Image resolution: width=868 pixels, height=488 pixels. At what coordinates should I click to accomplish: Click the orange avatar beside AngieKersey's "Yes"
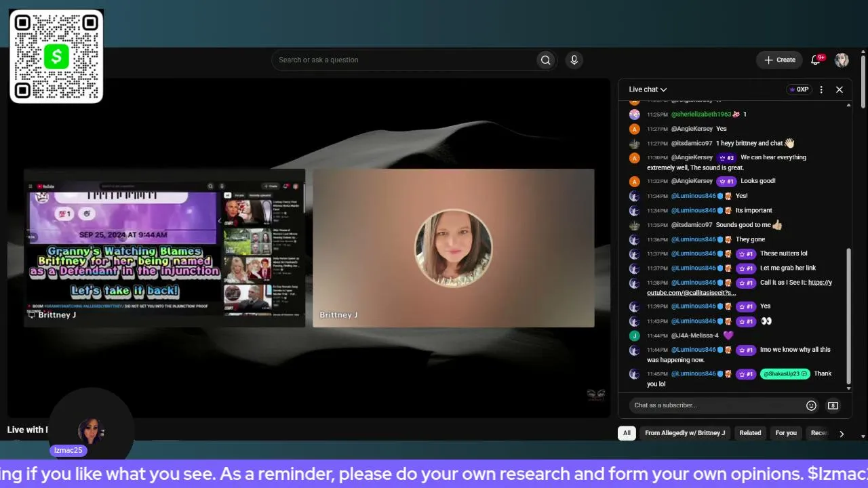pyautogui.click(x=634, y=129)
